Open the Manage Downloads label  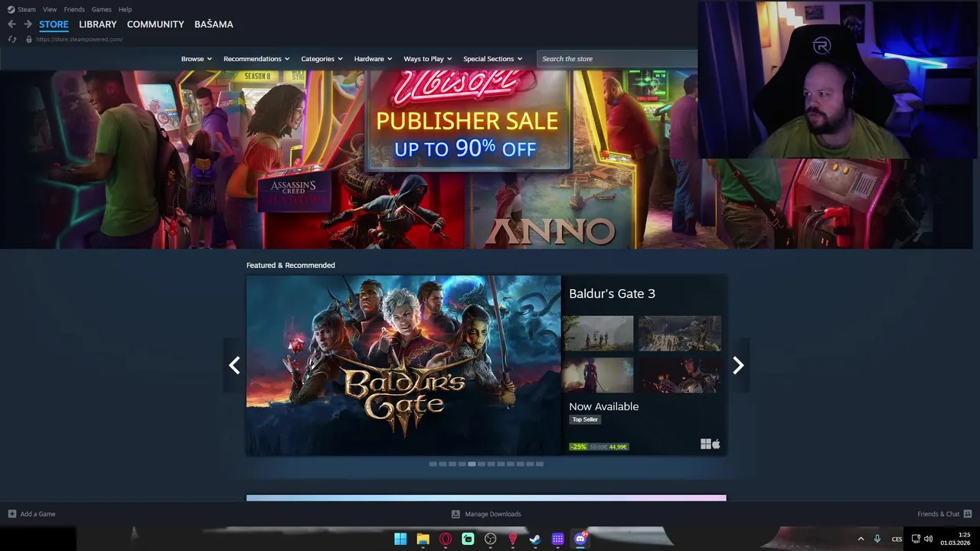click(x=493, y=514)
